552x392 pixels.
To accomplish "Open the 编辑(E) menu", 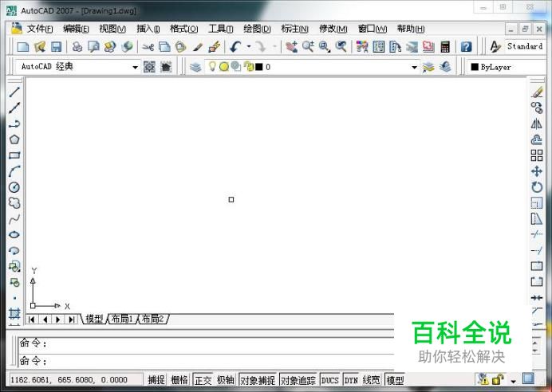I will 76,29.
